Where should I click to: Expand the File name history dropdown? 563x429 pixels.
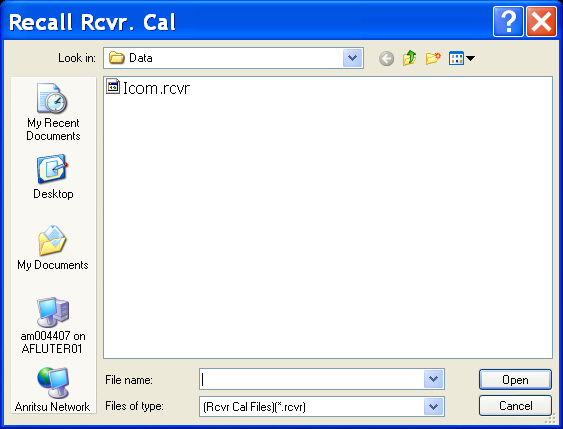coord(433,379)
